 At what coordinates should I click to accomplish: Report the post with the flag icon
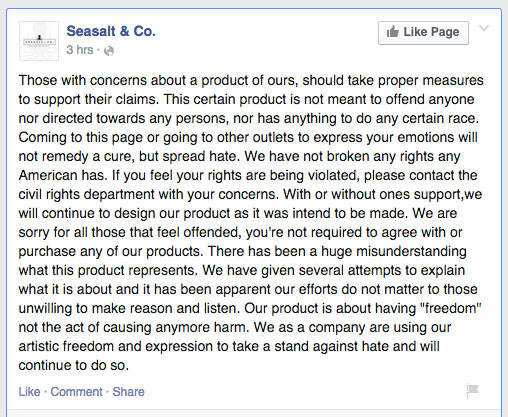click(x=472, y=390)
